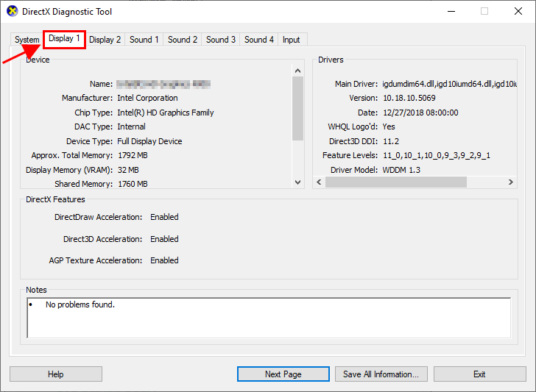Screen dimensions: 536x392
Task: Click the driver date '12/27/2018 08:00:00'
Action: 420,113
